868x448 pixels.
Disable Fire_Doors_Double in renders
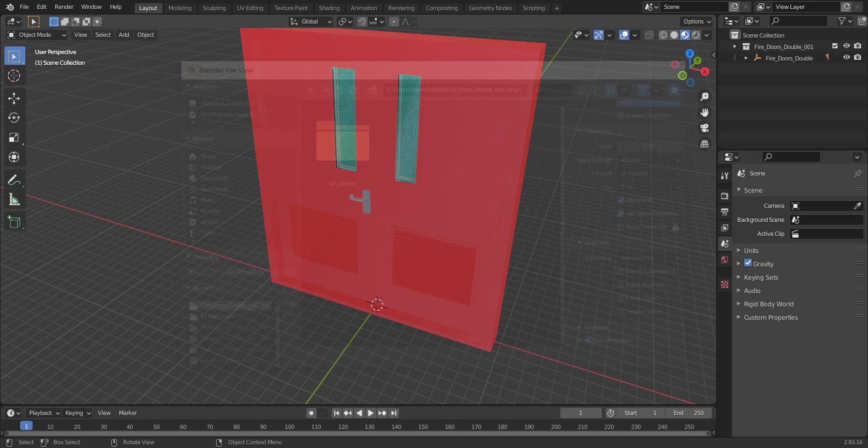(858, 58)
